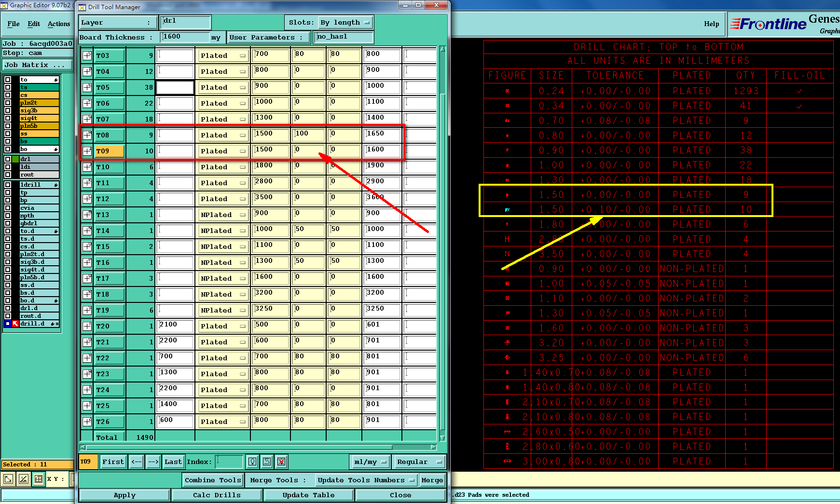This screenshot has height=504, width=840.
Task: Click the T11 row drill symbol icon
Action: click(87, 183)
